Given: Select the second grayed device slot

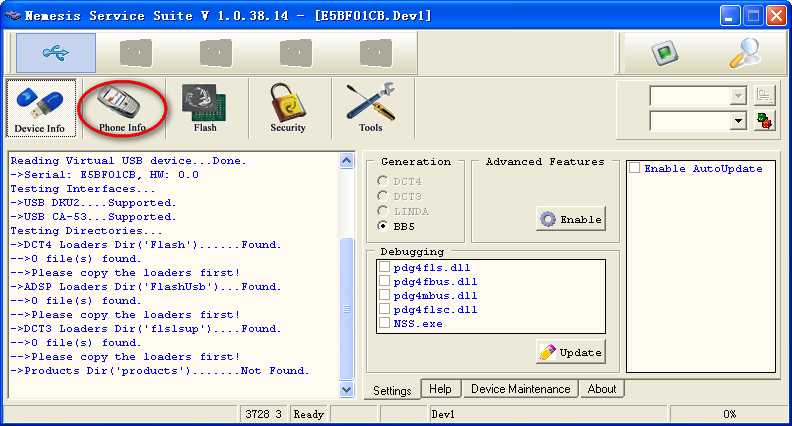Looking at the screenshot, I should click(135, 53).
